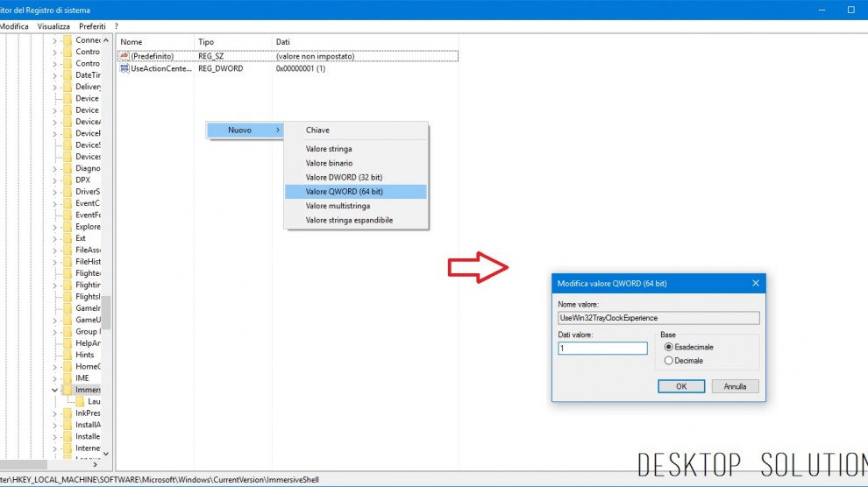868x487 pixels.
Task: Choose Valore multistringa from the submenu
Action: [355, 206]
